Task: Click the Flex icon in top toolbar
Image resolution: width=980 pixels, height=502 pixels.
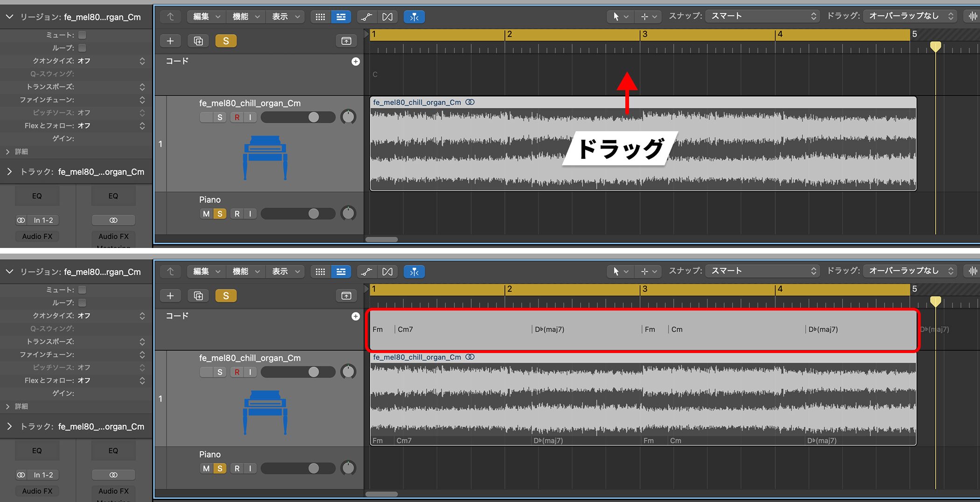Action: [387, 17]
